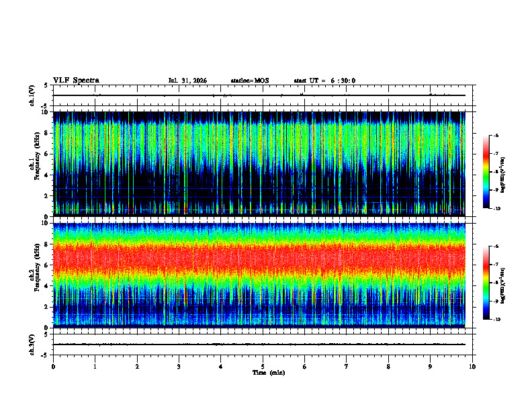Click the "station=MOS" header label

250,81
